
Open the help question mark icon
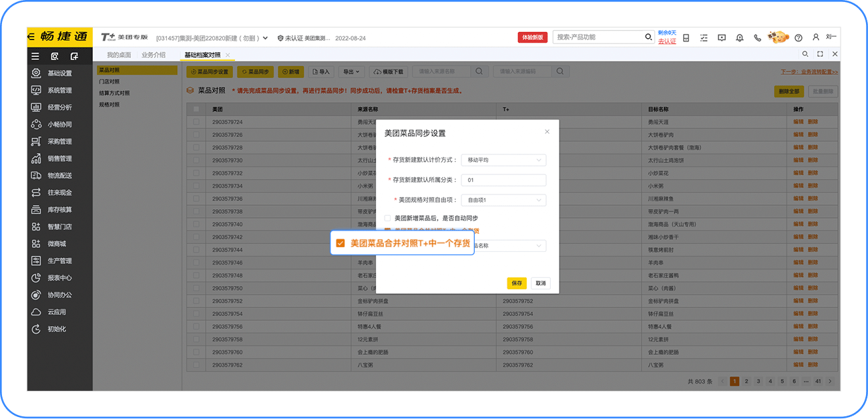(x=798, y=37)
